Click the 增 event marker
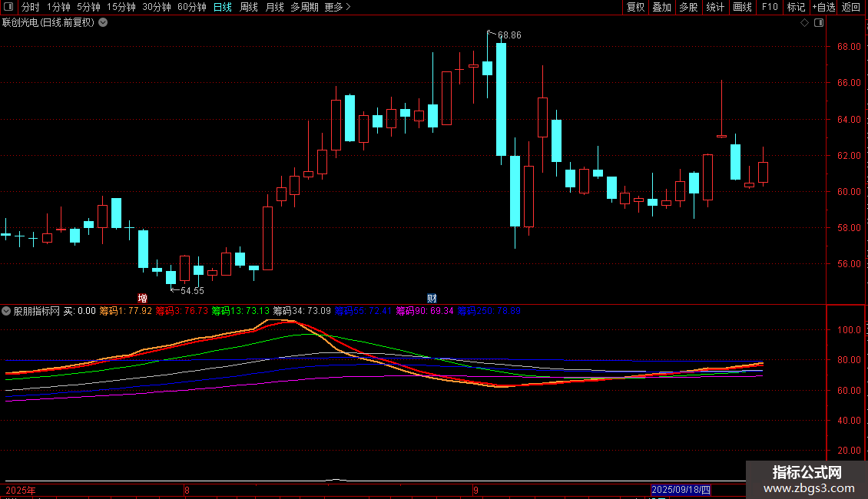The image size is (868, 499). click(x=142, y=298)
